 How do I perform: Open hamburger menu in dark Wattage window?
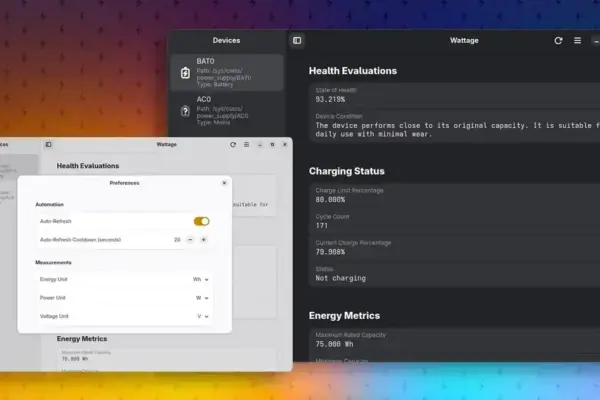pyautogui.click(x=577, y=40)
